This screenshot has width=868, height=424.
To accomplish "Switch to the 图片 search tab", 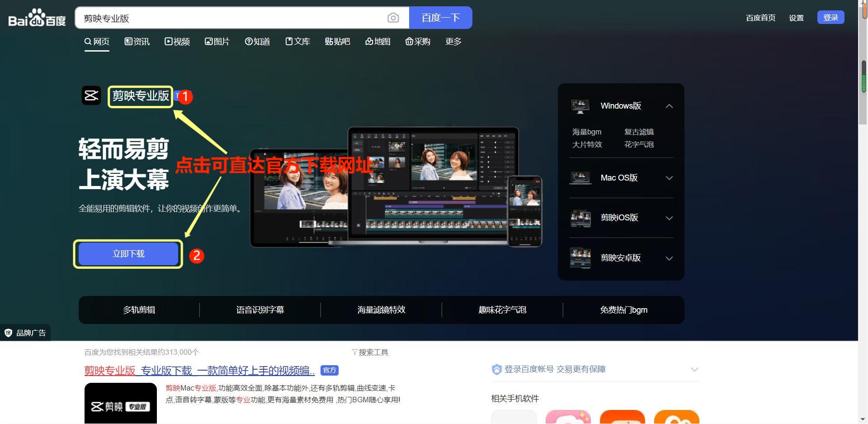I will (x=217, y=41).
